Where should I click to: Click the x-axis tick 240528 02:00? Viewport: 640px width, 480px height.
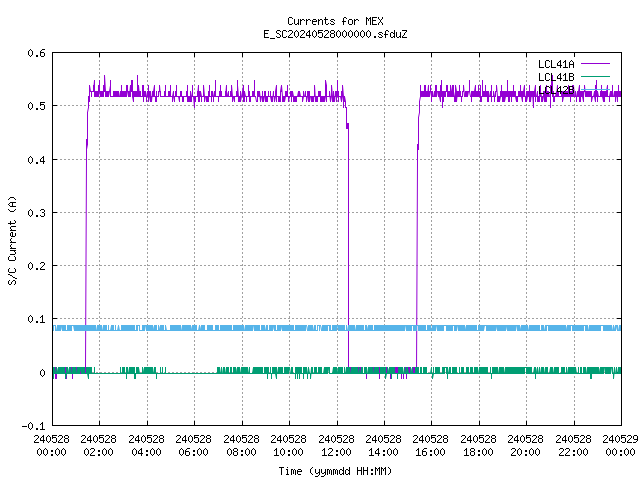point(98,445)
